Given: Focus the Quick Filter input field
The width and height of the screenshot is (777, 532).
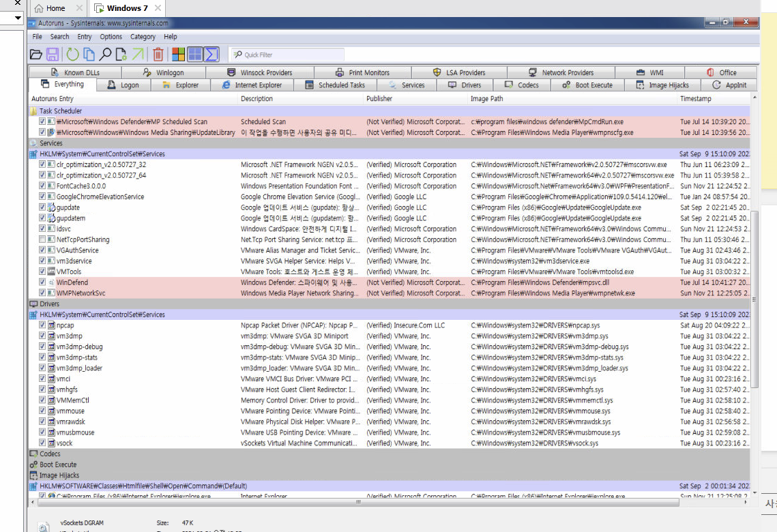Looking at the screenshot, I should click(288, 55).
